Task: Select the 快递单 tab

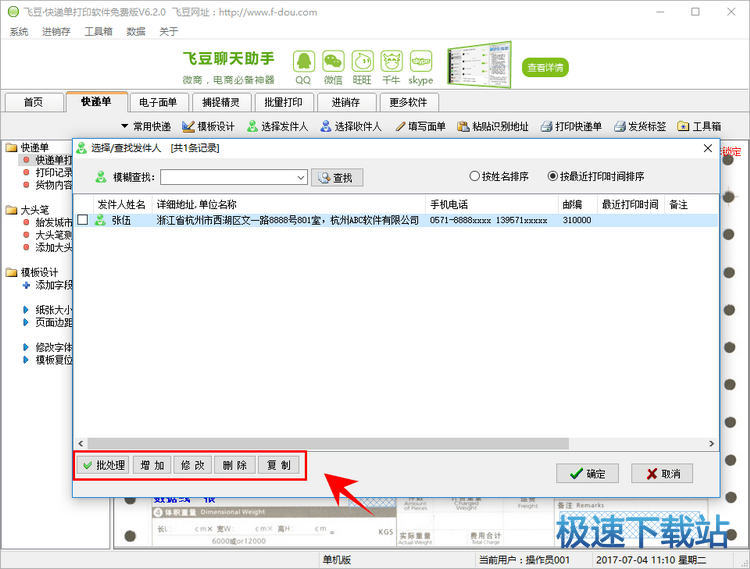Action: click(96, 101)
